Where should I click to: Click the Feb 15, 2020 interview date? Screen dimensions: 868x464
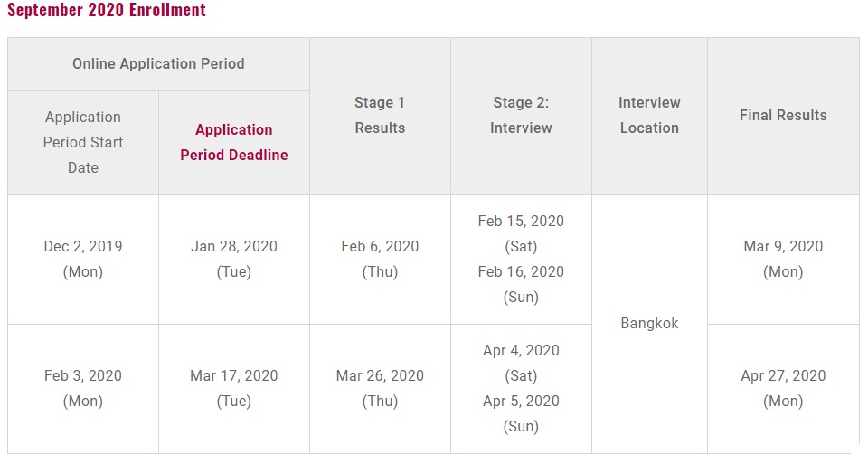point(521,221)
